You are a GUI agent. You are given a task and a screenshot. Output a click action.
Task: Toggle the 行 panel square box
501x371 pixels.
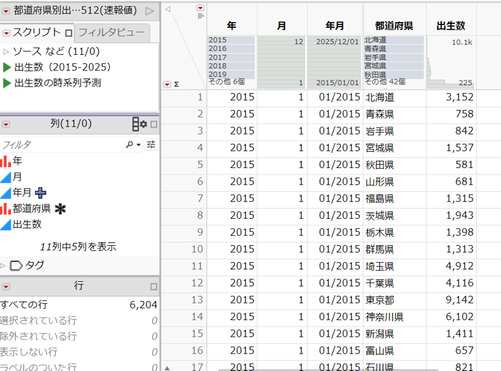(x=154, y=287)
